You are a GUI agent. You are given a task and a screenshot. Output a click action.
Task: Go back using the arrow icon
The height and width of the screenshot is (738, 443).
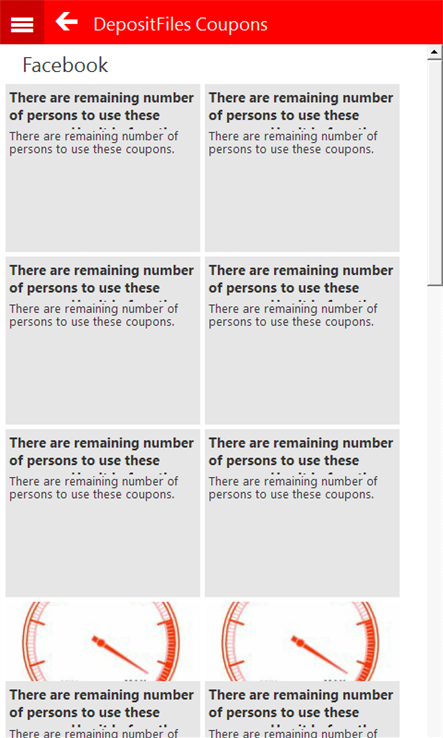click(66, 22)
